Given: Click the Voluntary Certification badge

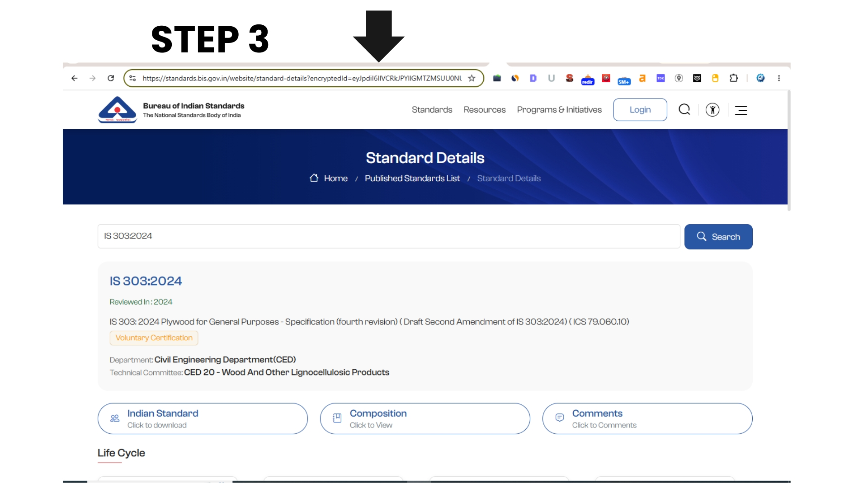Looking at the screenshot, I should [154, 338].
